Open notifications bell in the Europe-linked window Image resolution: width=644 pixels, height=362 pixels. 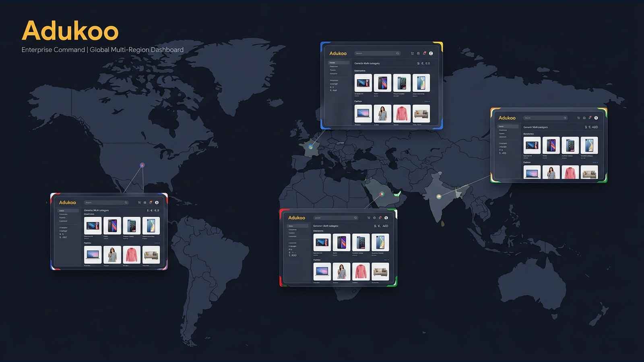(424, 53)
